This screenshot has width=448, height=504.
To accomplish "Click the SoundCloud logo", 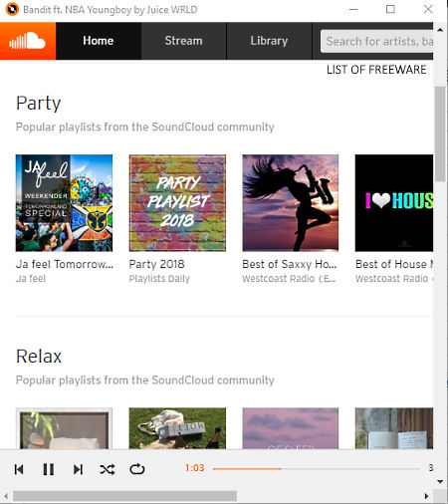I will coord(28,41).
